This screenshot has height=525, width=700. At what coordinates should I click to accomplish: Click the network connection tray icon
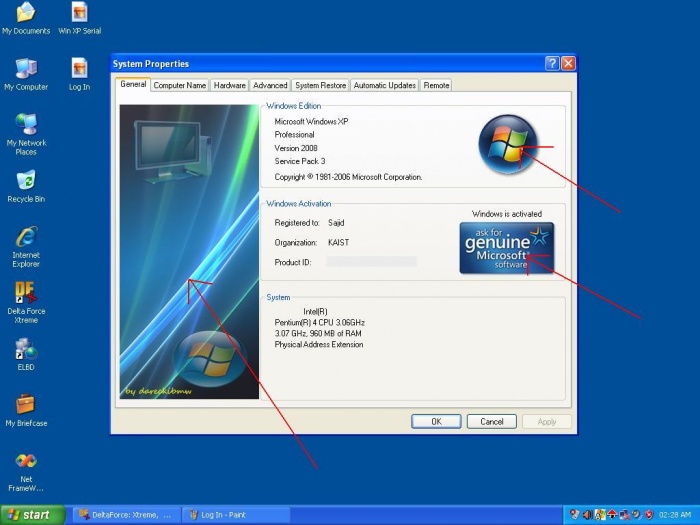point(625,515)
